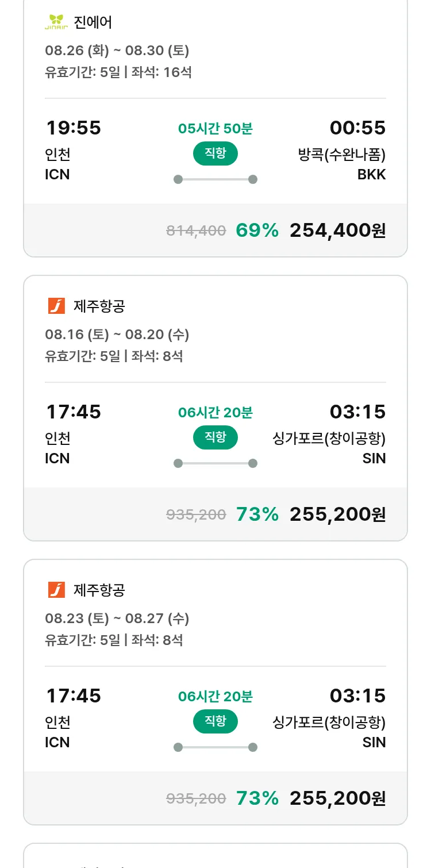Click the 73% discount on the 08.16 flight
The image size is (431, 868).
tap(257, 514)
